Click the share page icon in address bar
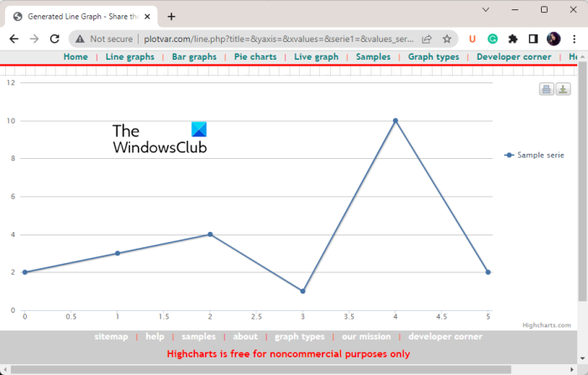Viewport: 588px width, 375px height. coord(427,39)
